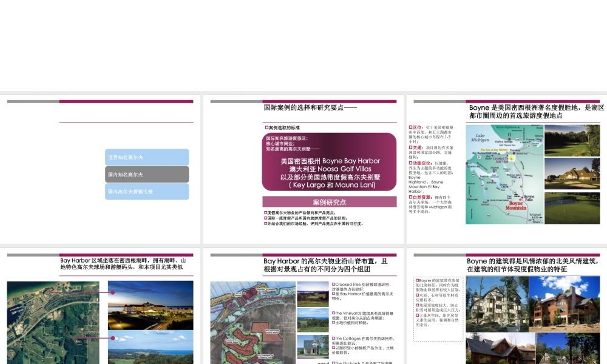The image size is (607, 364).
Task: Select the top golf fairway photo beside map
Action: click(572, 140)
